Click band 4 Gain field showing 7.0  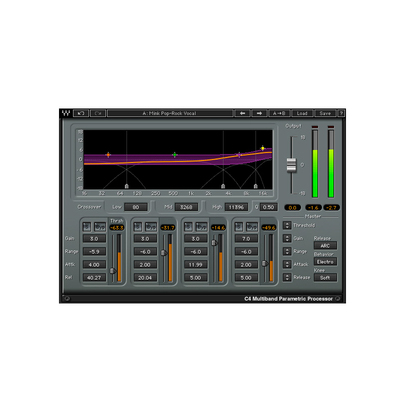coord(246,239)
